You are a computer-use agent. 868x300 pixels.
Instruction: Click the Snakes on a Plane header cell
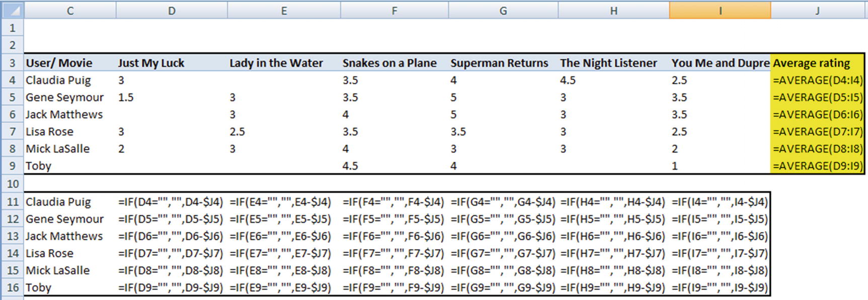(x=394, y=63)
